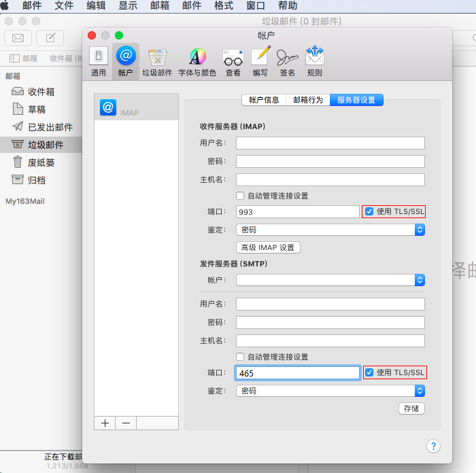Image resolution: width=476 pixels, height=473 pixels.
Task: Click the get mail envelope toolbar icon
Action: pos(18,38)
